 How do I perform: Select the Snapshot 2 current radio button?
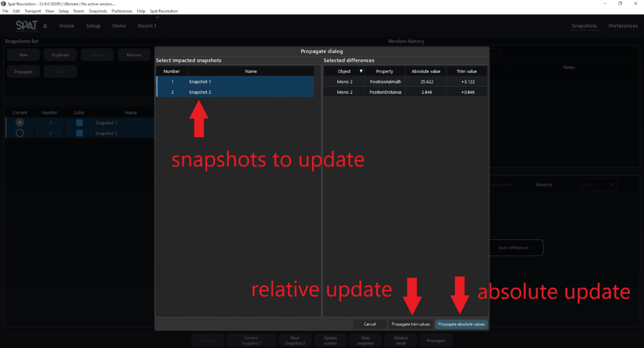[x=19, y=133]
